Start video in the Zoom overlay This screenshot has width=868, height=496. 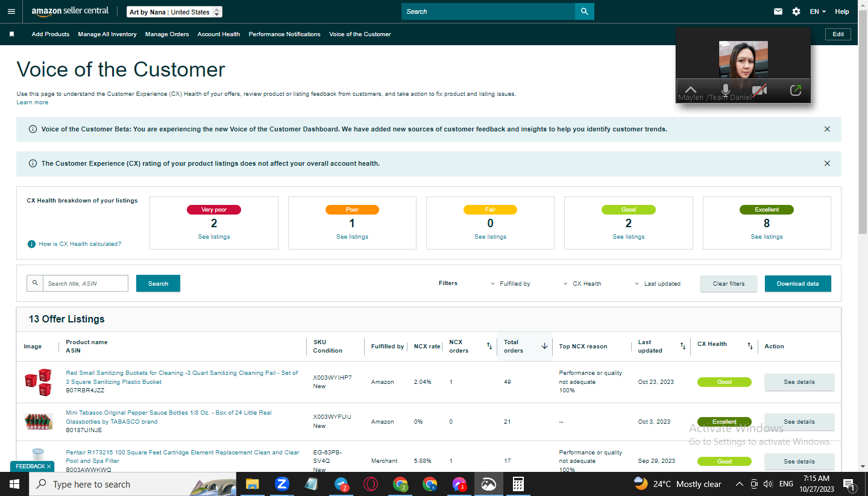point(759,90)
